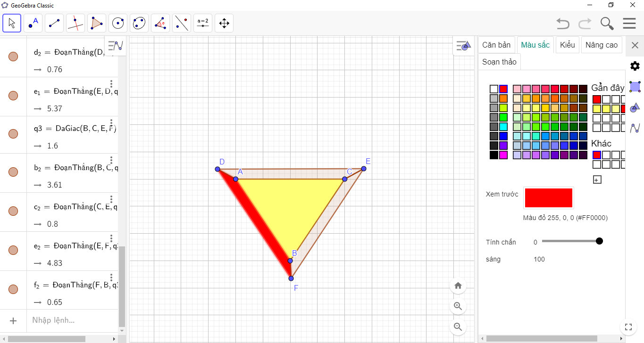Expand the graphics style bar
The width and height of the screenshot is (644, 343).
[463, 46]
